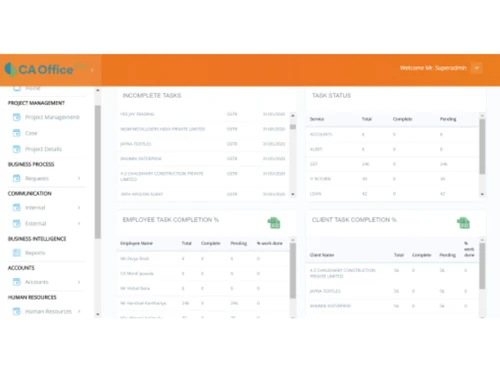Select the AUDIT row in Task Status
The width and height of the screenshot is (500, 375).
pos(392,149)
